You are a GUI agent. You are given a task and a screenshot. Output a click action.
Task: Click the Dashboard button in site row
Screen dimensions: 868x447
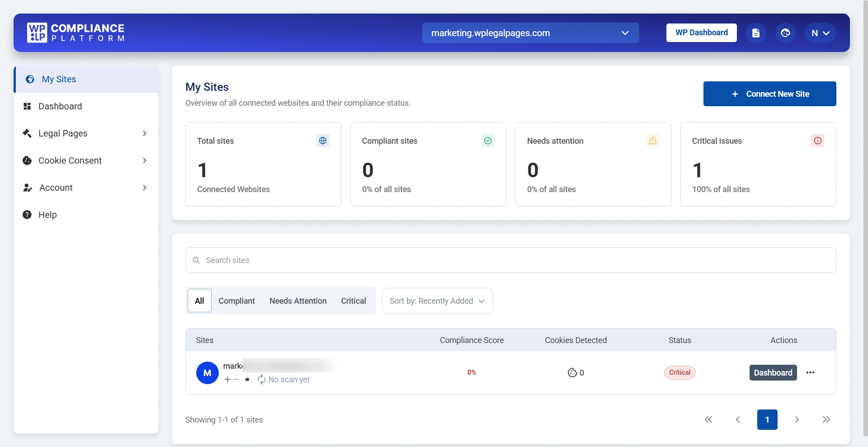click(x=773, y=372)
